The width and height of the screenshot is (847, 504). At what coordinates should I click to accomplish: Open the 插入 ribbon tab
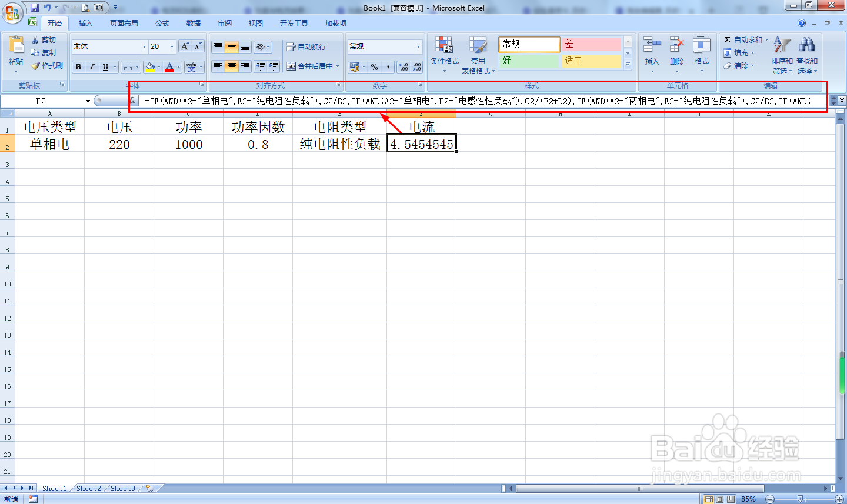pos(86,23)
